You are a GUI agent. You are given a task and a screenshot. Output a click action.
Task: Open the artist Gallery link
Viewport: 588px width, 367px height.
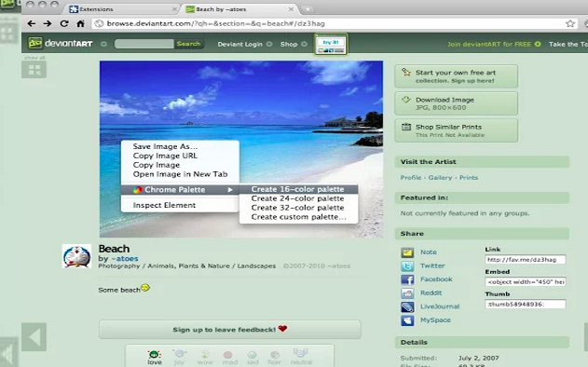click(440, 178)
